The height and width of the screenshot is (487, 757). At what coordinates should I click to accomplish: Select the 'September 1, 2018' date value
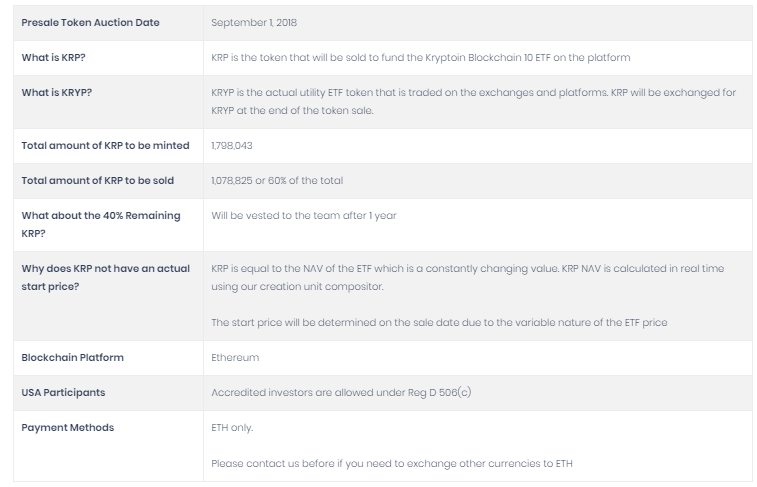click(254, 23)
